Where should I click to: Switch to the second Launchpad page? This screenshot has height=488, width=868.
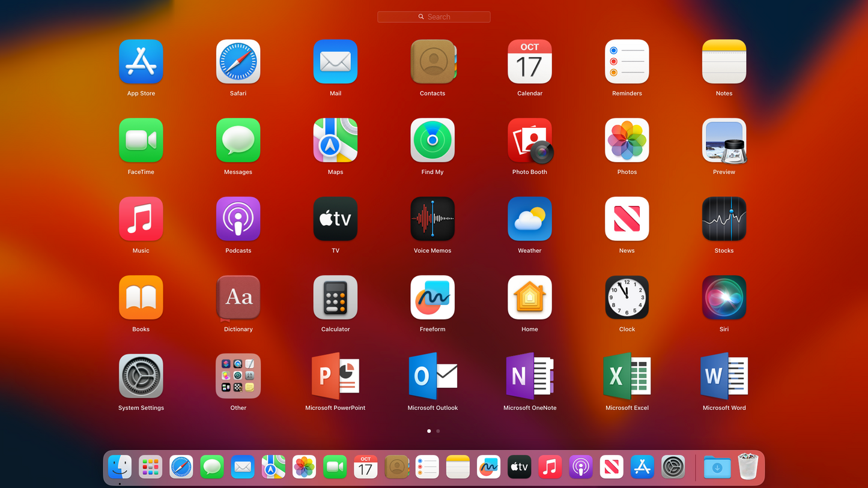tap(438, 431)
